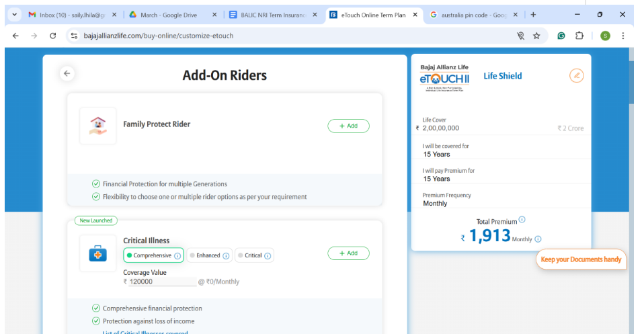
Task: Click Protection against loss of income text
Action: (x=149, y=321)
